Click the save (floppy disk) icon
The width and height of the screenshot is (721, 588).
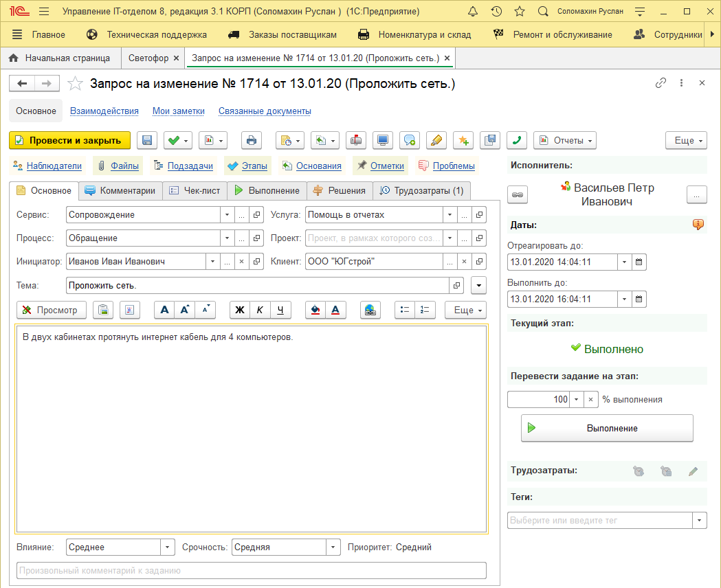pos(146,140)
